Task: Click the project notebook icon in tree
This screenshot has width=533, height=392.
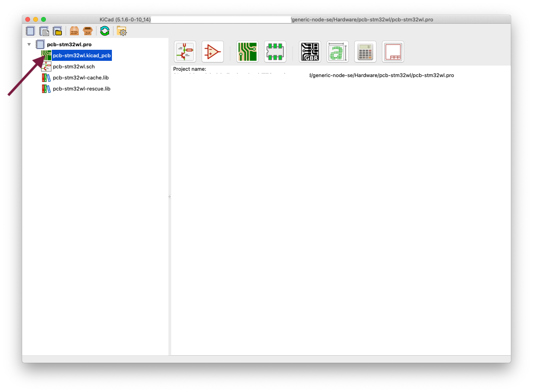Action: coord(40,44)
